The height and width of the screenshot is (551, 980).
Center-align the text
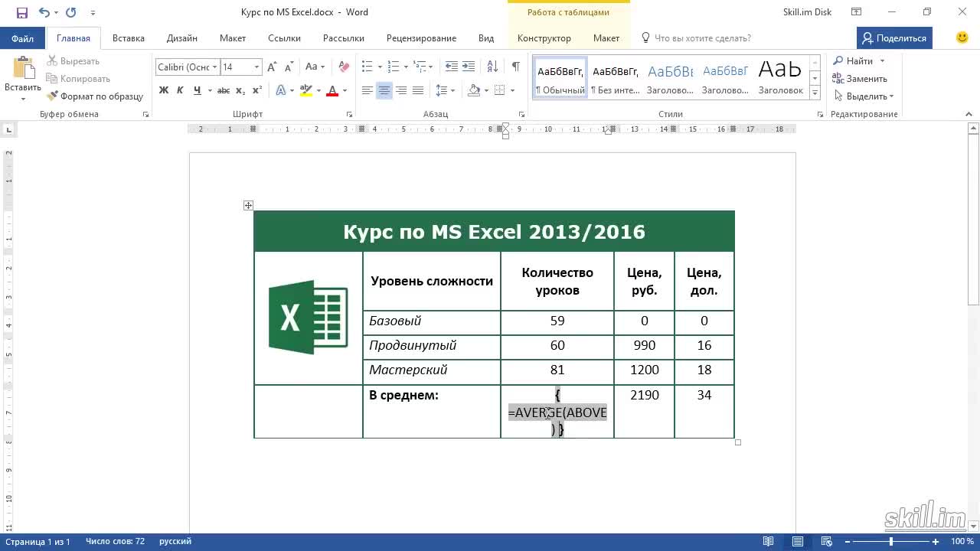tap(384, 90)
